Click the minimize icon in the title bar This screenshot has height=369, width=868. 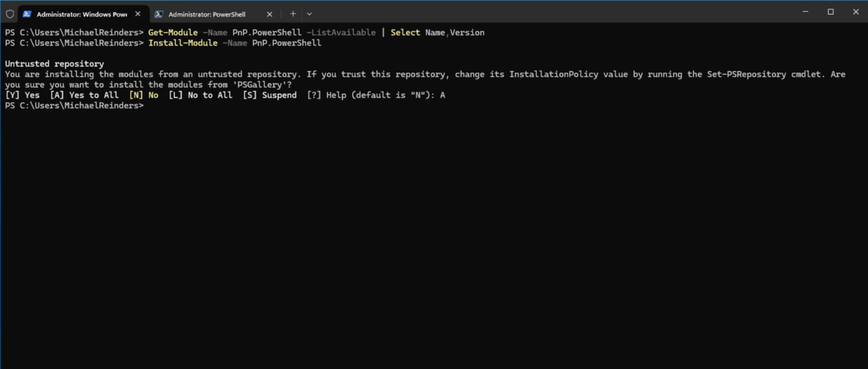pos(805,11)
